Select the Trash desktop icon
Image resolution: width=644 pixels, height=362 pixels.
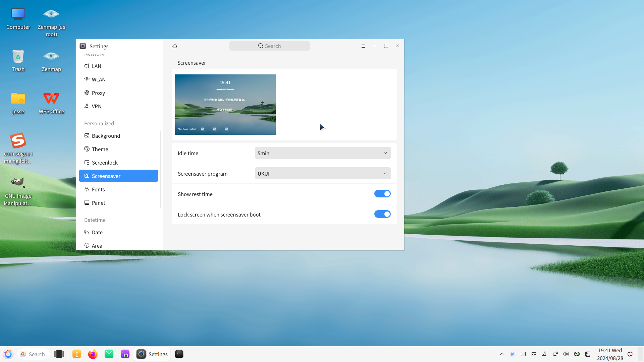18,61
